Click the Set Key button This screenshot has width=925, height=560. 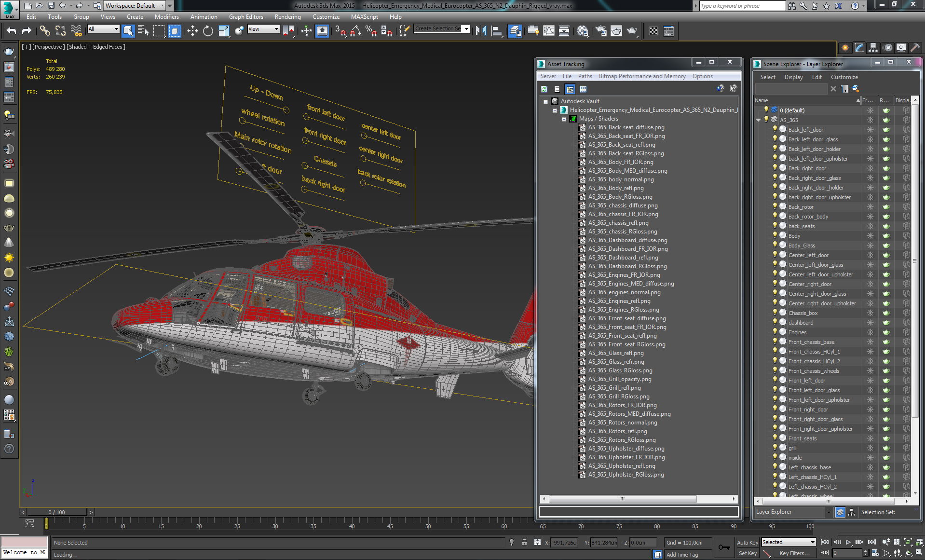tap(748, 553)
